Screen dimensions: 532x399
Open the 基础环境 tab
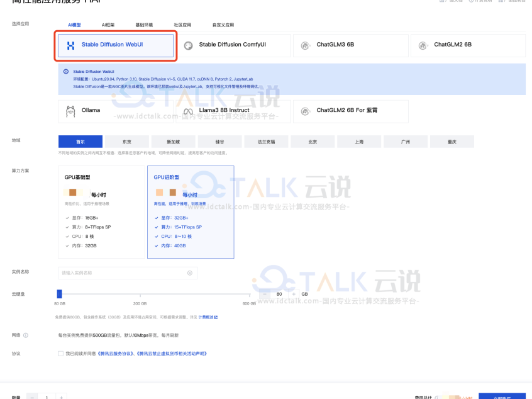(x=144, y=25)
